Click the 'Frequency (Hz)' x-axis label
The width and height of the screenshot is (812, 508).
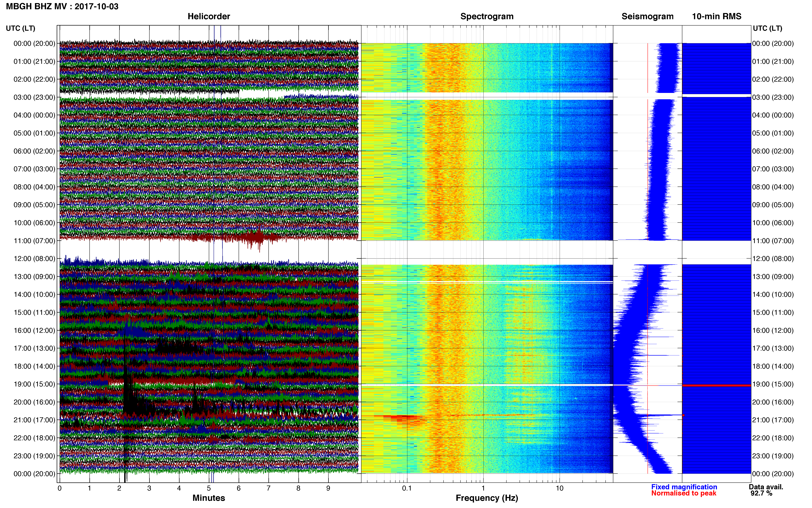point(487,498)
